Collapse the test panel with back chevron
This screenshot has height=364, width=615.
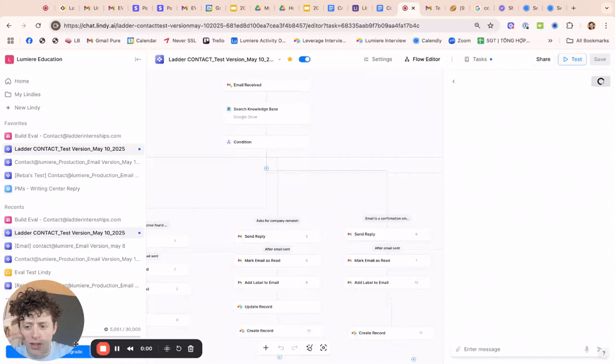click(453, 82)
